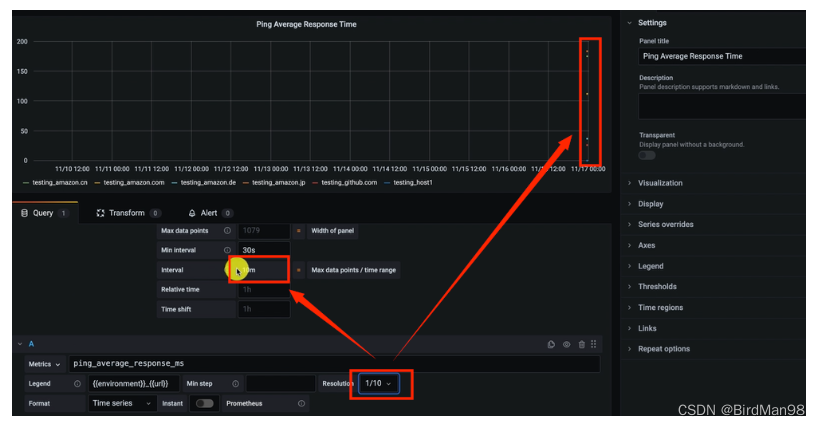Click the Width of panel label

(x=332, y=230)
